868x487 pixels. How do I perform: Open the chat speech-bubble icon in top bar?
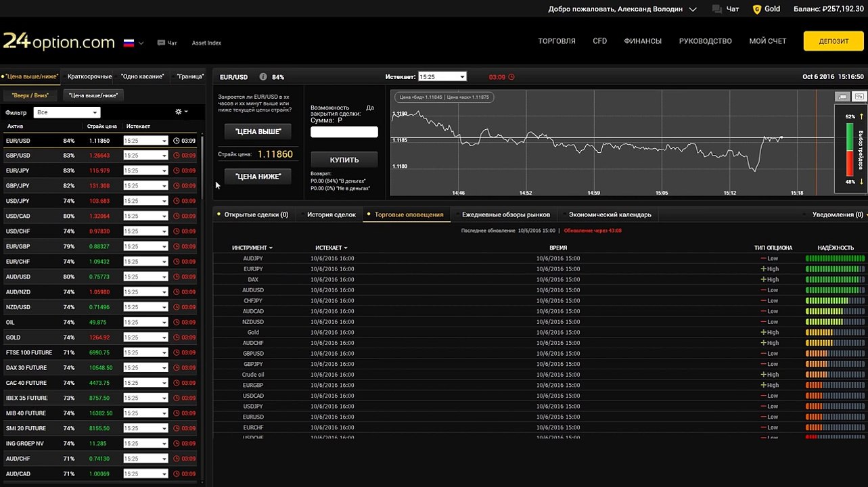(x=716, y=9)
